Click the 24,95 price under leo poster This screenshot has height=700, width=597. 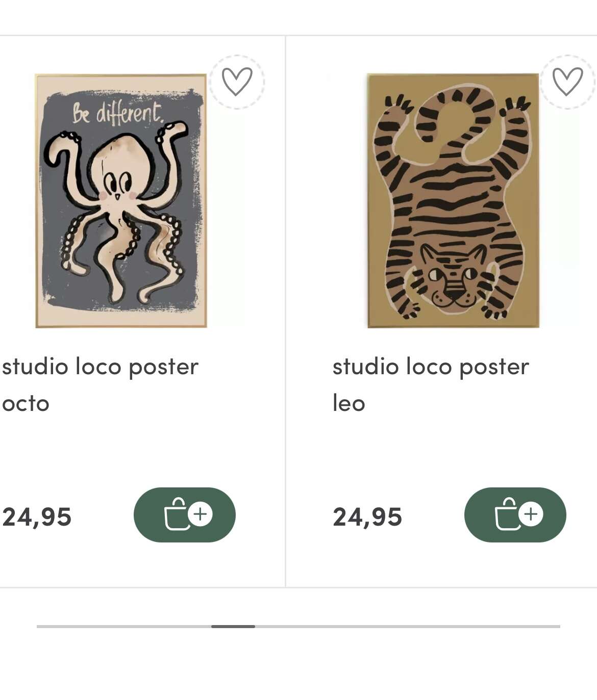pos(367,517)
